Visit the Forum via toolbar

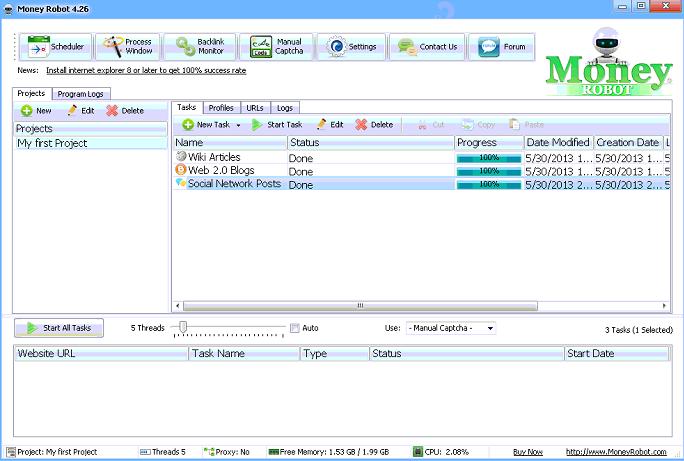click(502, 47)
